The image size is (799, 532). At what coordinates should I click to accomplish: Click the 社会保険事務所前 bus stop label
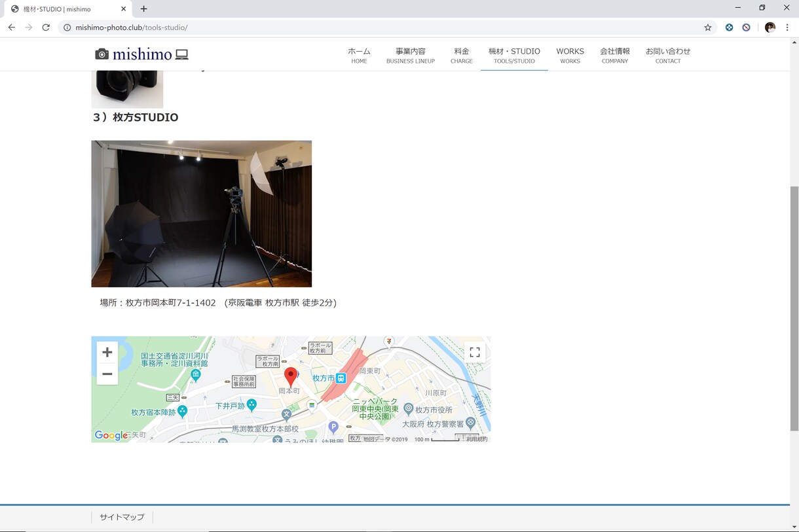[x=244, y=381]
